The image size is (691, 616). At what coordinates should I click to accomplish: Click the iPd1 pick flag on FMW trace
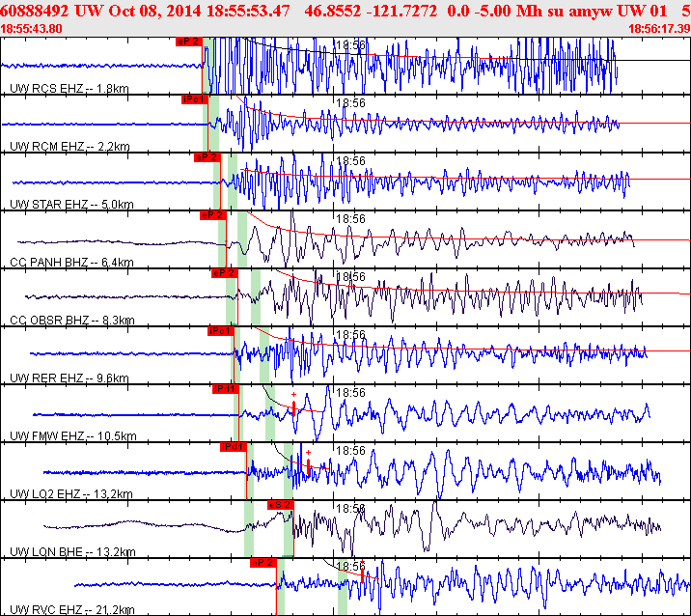point(226,389)
